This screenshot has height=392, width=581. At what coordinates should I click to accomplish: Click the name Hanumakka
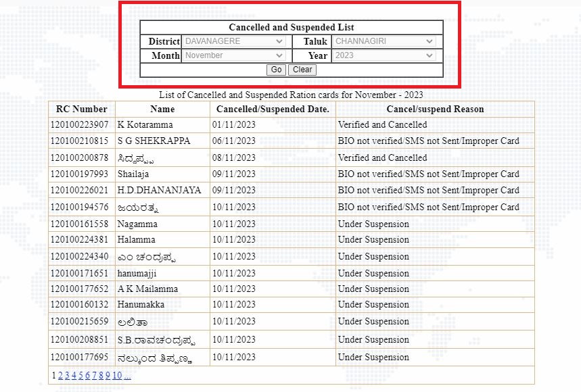point(141,304)
